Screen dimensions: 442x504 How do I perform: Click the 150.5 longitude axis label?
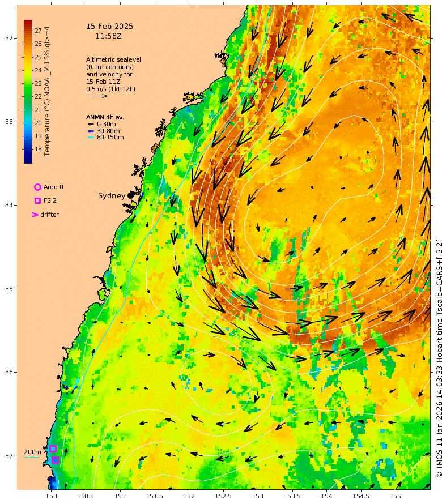click(x=85, y=496)
